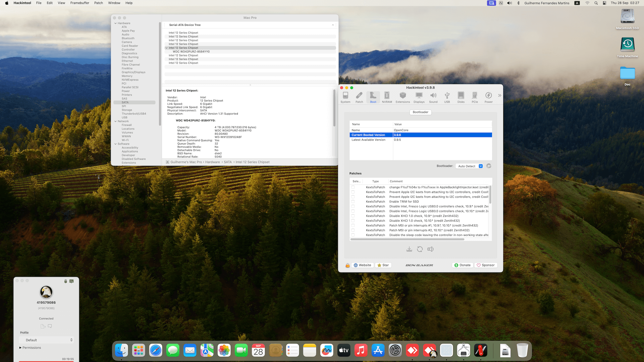Check the AppleBacklightInjector patch checkbox
This screenshot has height=362, width=644.
click(x=353, y=187)
